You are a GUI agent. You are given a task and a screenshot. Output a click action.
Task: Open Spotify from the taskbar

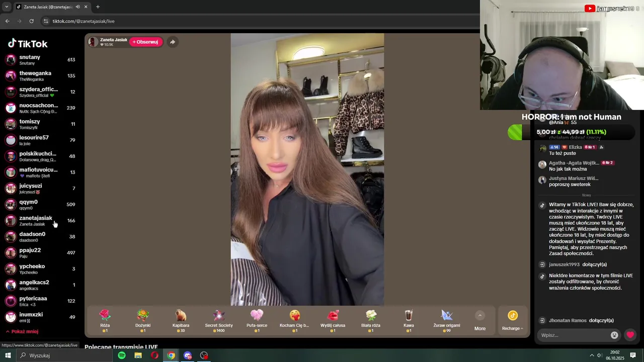pyautogui.click(x=122, y=355)
